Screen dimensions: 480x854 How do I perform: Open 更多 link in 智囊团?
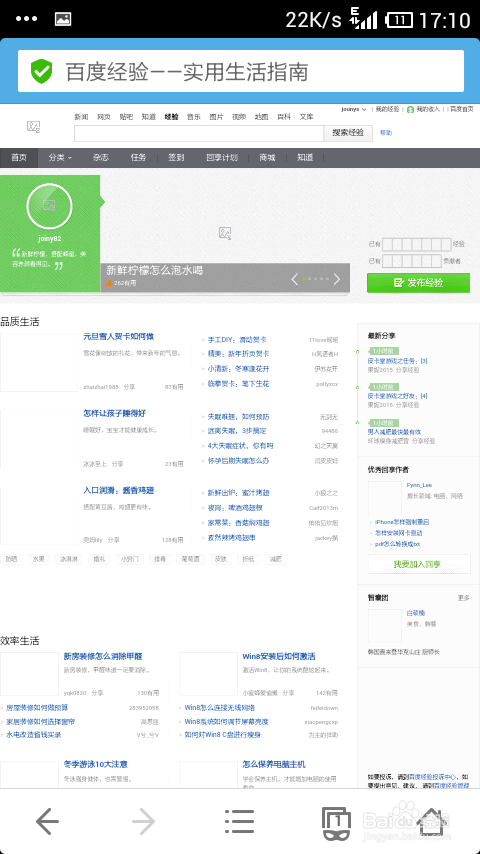click(x=464, y=597)
